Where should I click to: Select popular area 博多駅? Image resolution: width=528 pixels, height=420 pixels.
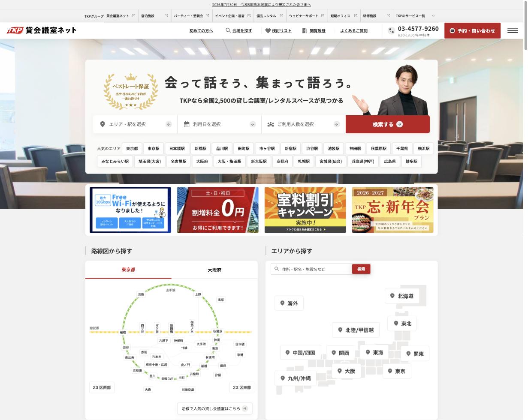tap(411, 162)
